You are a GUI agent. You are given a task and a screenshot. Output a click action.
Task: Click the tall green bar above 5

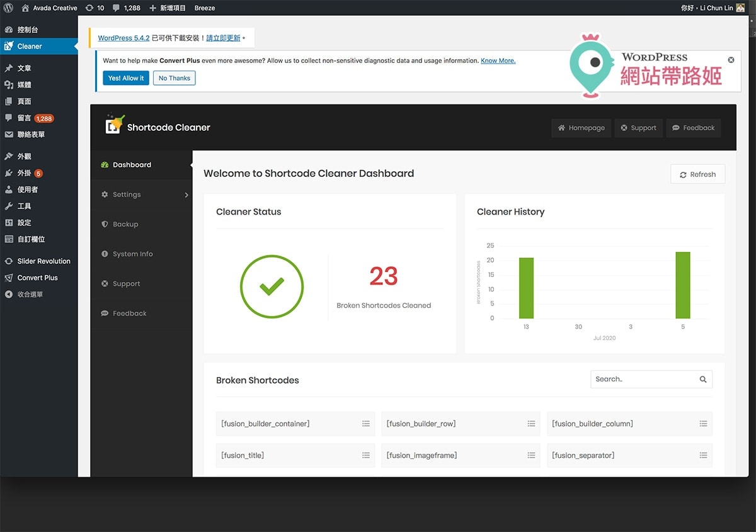683,285
